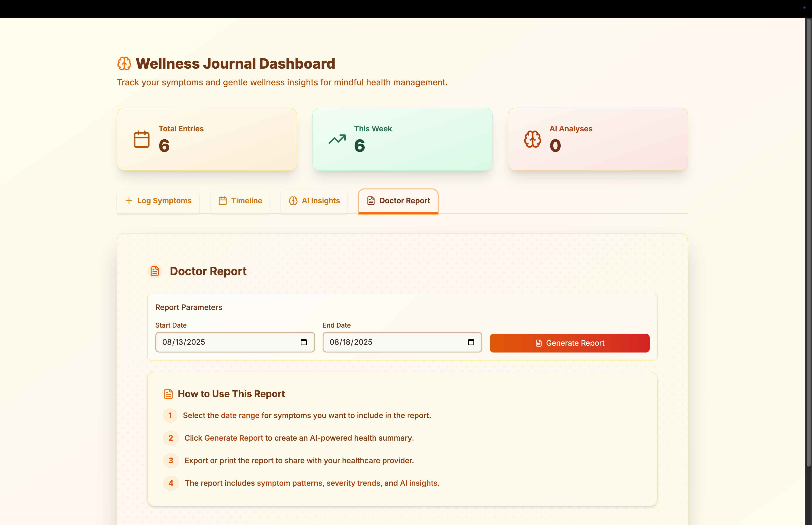Select the Doctor Report tab
Screen dimensions: 812x525
point(398,201)
